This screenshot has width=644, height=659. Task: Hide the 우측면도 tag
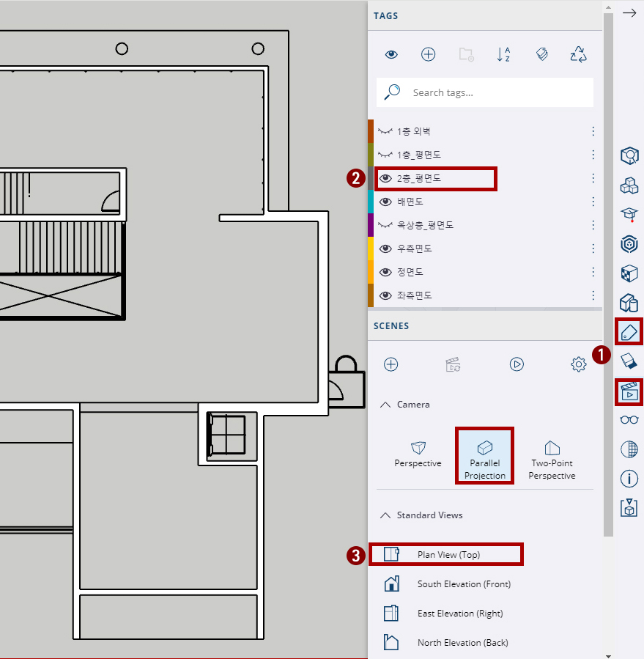385,248
